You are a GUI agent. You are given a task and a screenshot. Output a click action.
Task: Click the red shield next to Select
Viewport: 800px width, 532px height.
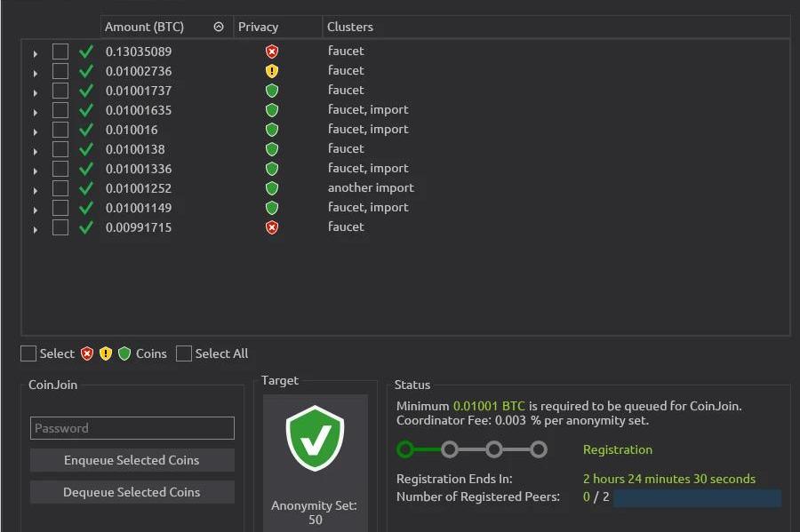[x=87, y=353]
